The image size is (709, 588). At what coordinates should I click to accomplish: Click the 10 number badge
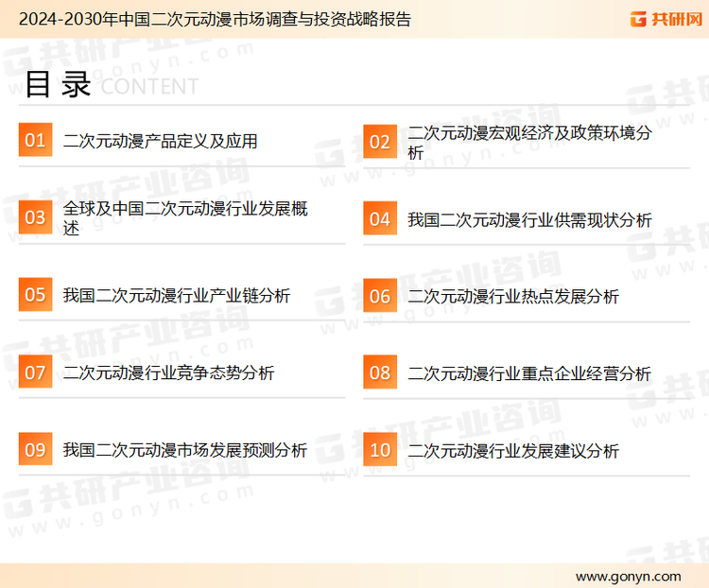pos(380,450)
